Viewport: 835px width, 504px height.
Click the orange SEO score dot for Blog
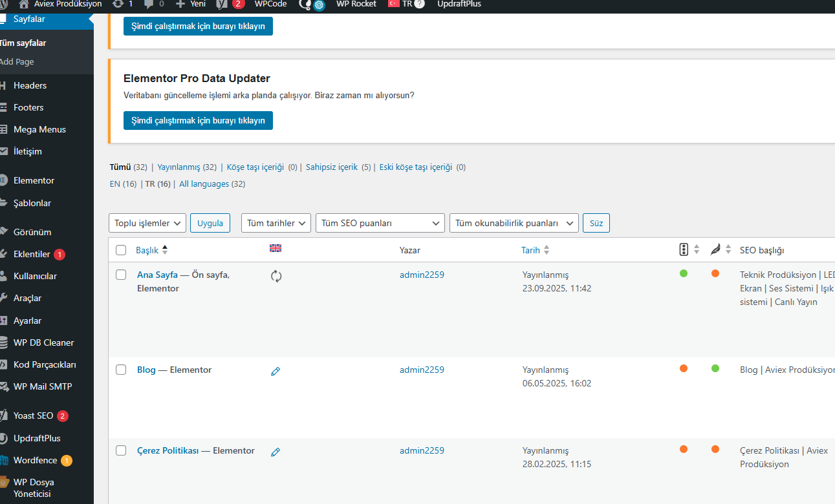pos(684,368)
